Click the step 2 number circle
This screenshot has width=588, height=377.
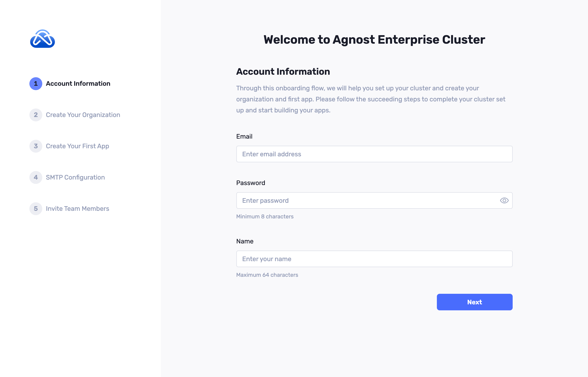36,115
